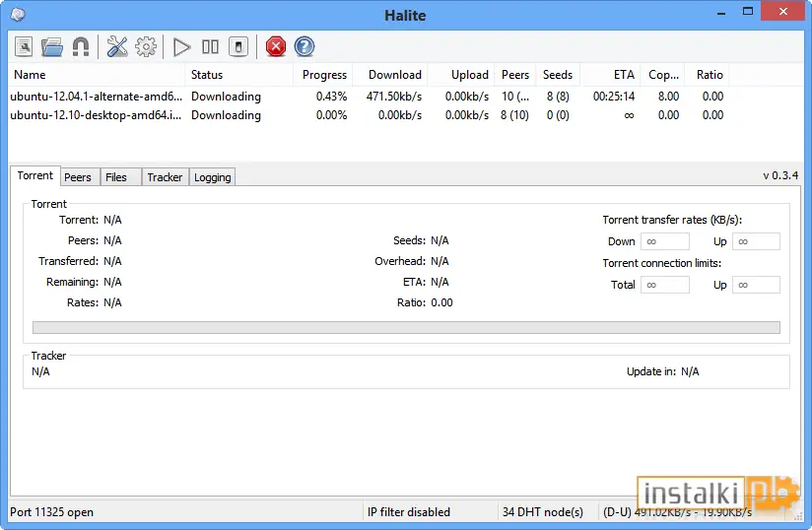Pause all torrents with the pause icon
Screen dimensions: 812x530
[210, 47]
